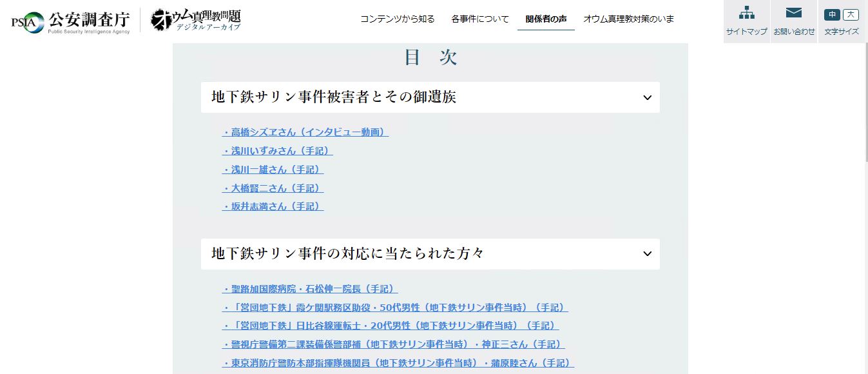Collapse the 地下鉄サリン事件の対応に当たられた方々 section
868x374 pixels.
click(646, 253)
